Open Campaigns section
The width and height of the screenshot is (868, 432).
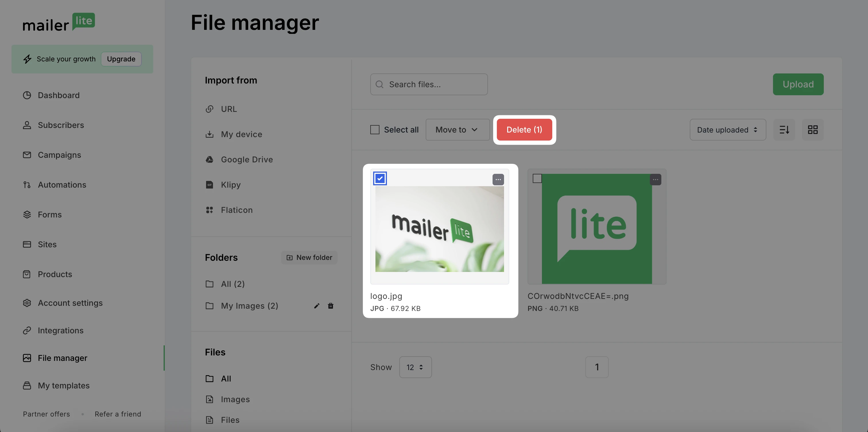coord(59,155)
